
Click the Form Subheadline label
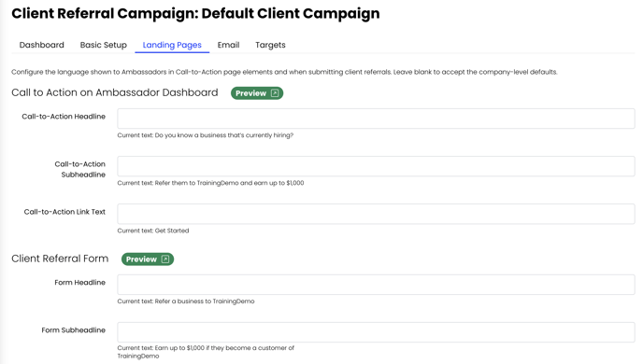click(x=74, y=330)
